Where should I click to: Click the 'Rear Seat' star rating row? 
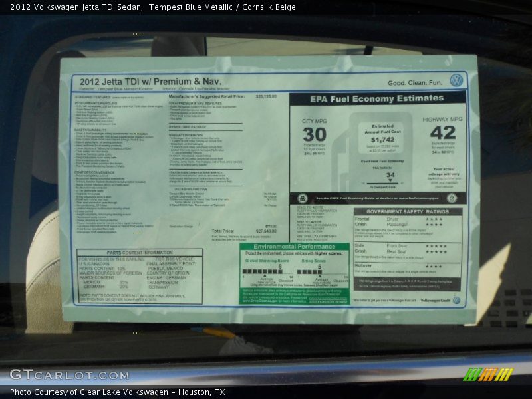(417, 252)
